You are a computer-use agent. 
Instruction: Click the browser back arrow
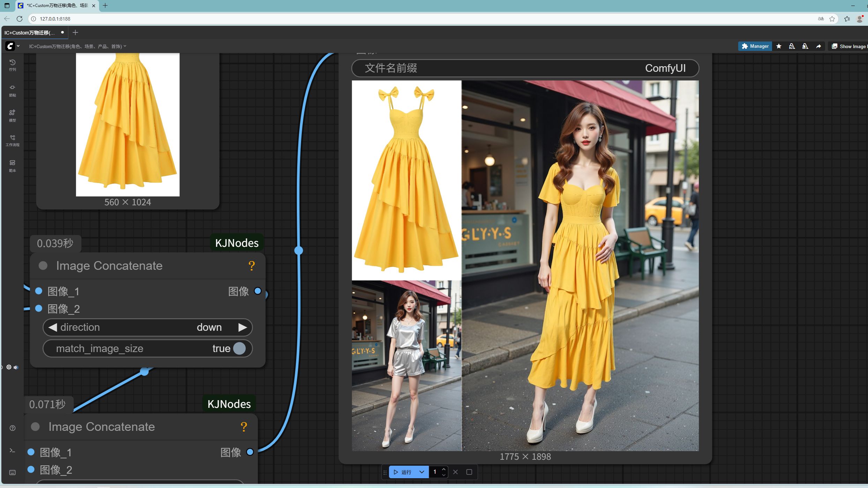pyautogui.click(x=7, y=19)
